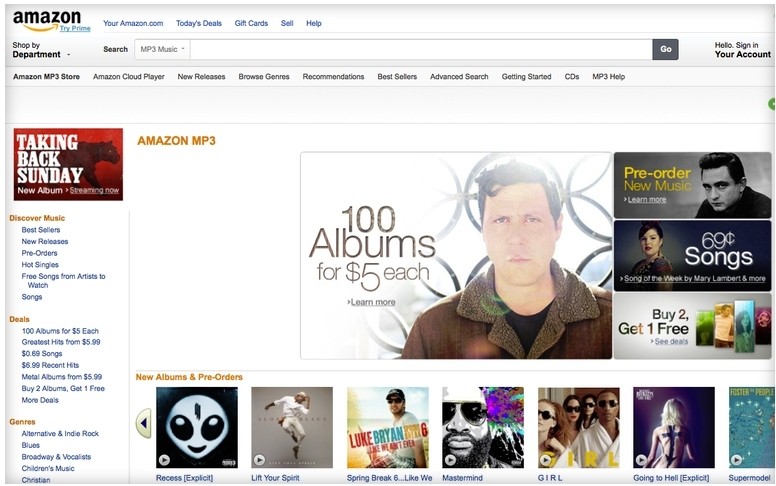Open Browse Genres

[264, 77]
